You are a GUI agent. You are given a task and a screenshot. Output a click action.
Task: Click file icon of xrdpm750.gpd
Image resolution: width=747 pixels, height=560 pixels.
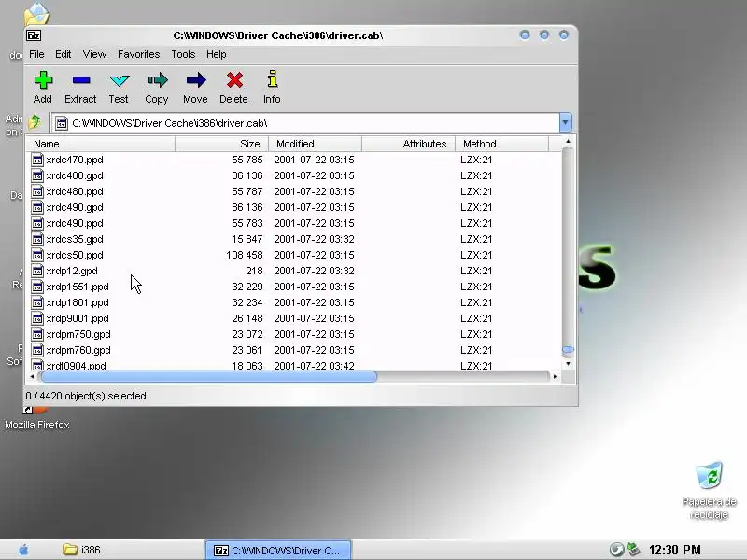[37, 334]
